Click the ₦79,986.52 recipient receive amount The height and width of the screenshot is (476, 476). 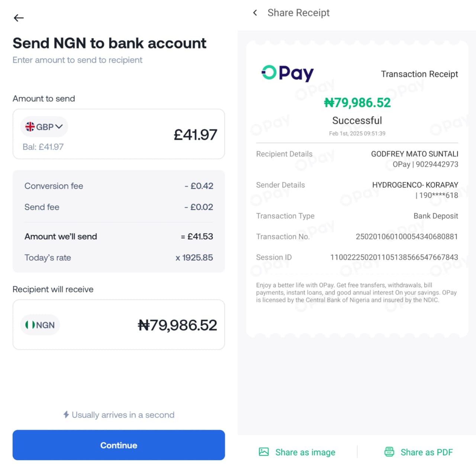coord(177,325)
